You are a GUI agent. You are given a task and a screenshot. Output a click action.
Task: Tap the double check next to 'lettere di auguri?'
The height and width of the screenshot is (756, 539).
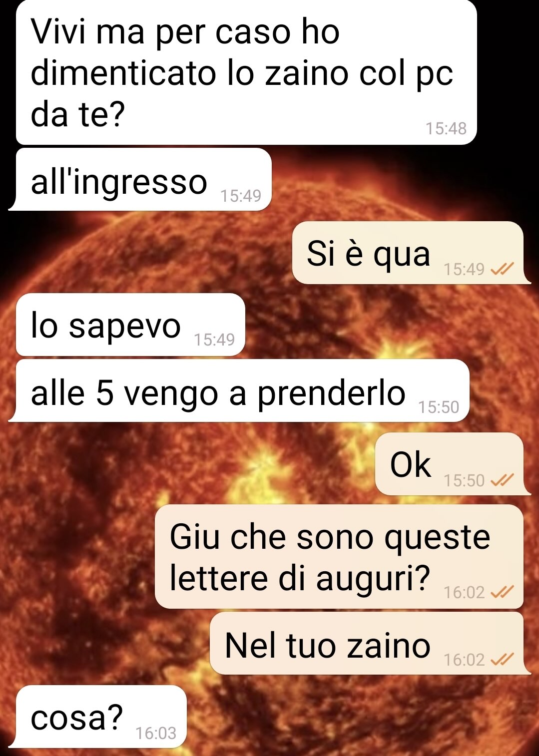[x=502, y=592]
